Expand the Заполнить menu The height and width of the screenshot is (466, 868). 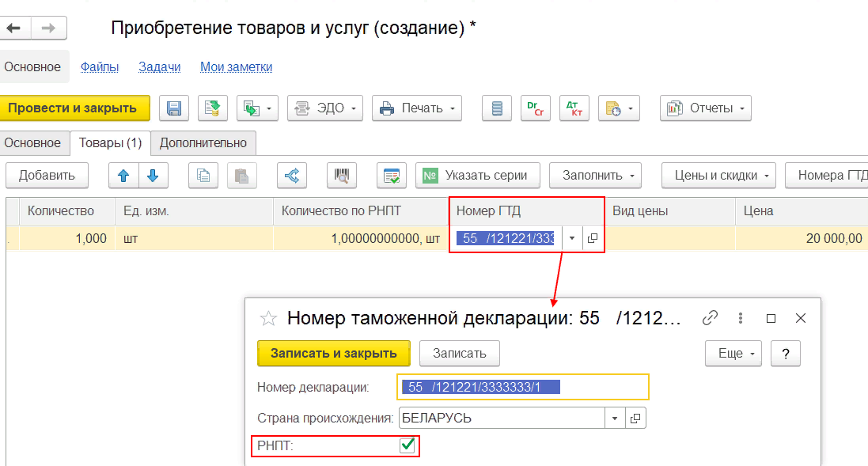[x=594, y=176]
